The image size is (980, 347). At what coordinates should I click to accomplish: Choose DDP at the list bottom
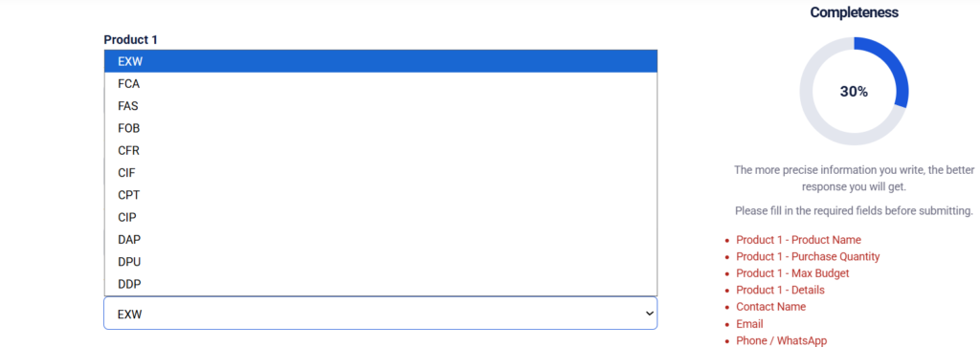(x=381, y=284)
